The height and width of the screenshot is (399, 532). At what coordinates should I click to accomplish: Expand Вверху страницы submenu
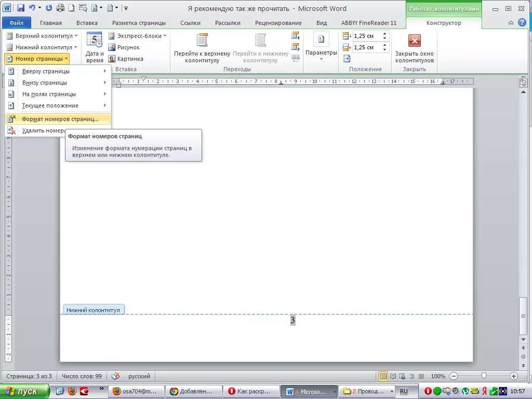click(x=58, y=71)
